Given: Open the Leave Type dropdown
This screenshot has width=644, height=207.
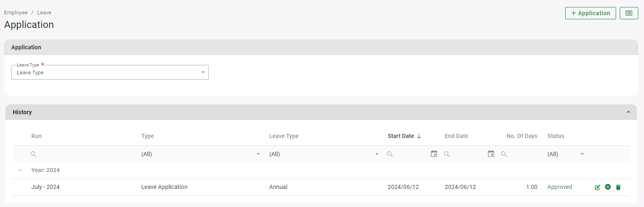Looking at the screenshot, I should click(x=110, y=73).
